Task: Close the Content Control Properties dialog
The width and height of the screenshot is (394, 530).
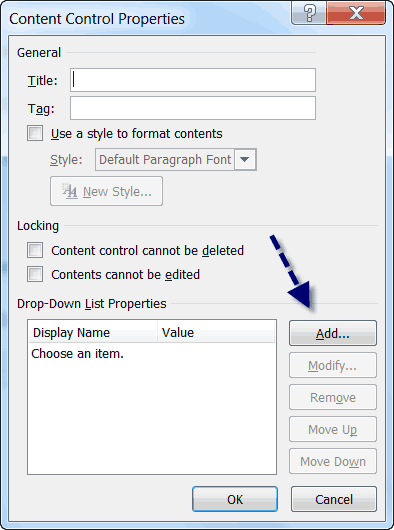Action: click(x=356, y=13)
